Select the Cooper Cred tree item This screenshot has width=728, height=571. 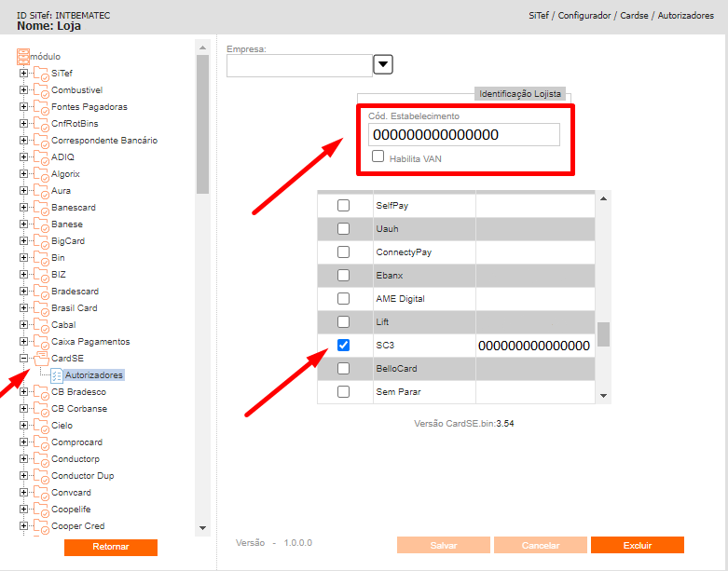pos(78,526)
